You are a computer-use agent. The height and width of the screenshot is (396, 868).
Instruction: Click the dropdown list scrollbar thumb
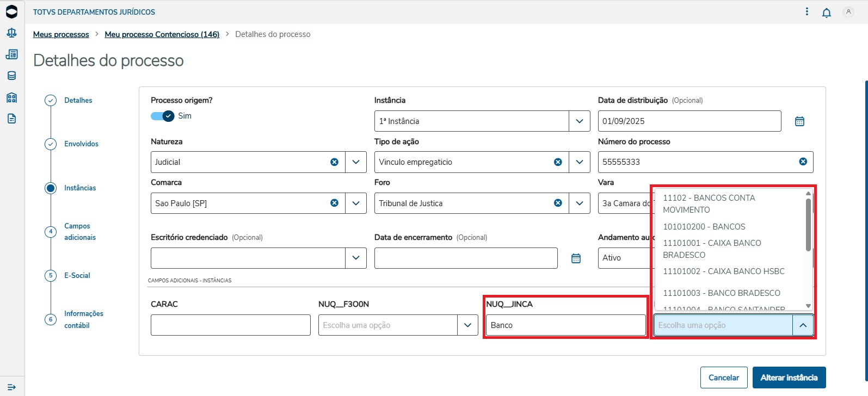tap(808, 224)
